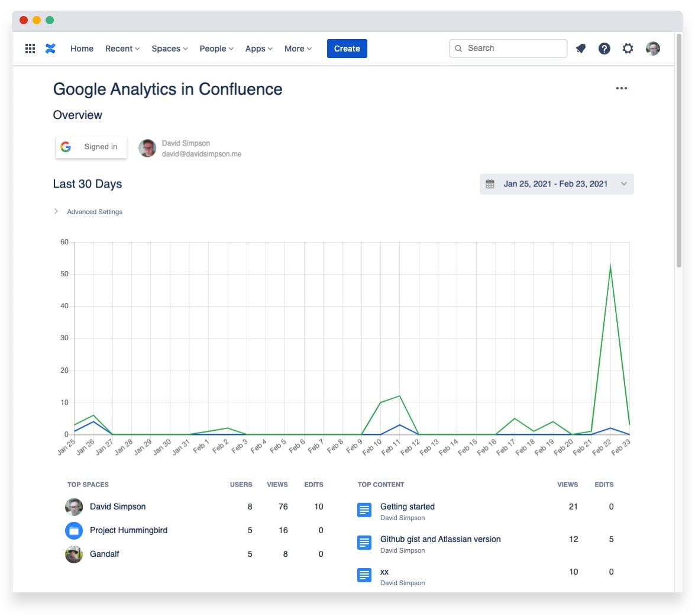Open the notifications bell icon

[x=581, y=49]
